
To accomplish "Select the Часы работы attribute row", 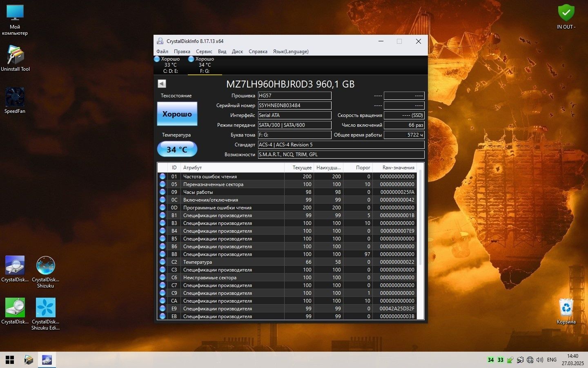I will point(287,192).
